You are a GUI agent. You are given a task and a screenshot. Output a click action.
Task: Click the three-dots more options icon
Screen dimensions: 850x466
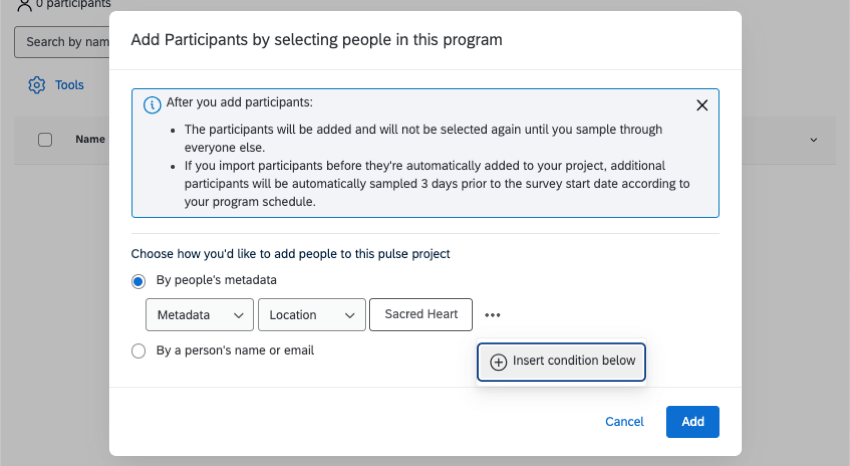[x=492, y=315]
